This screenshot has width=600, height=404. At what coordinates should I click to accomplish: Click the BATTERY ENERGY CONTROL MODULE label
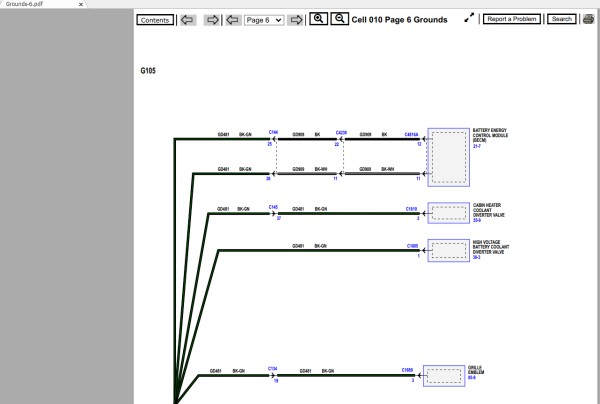click(x=490, y=135)
